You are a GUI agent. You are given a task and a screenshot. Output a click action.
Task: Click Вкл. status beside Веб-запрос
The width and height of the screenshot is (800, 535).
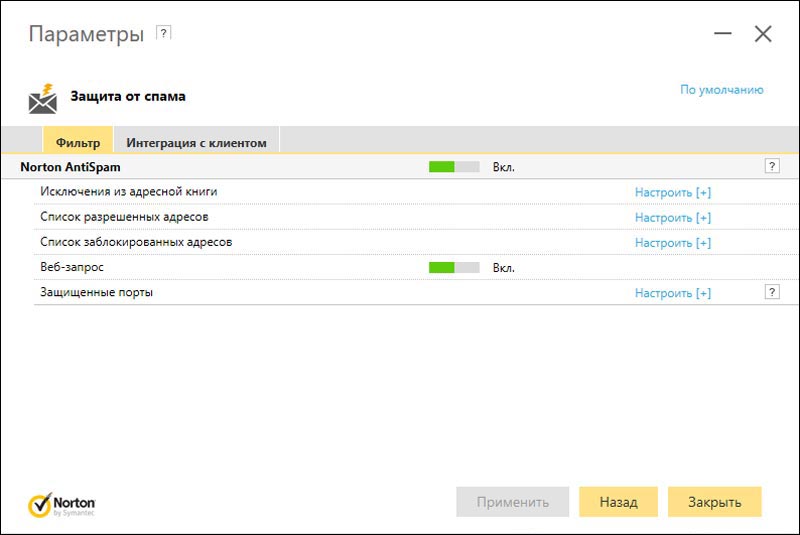pyautogui.click(x=504, y=268)
